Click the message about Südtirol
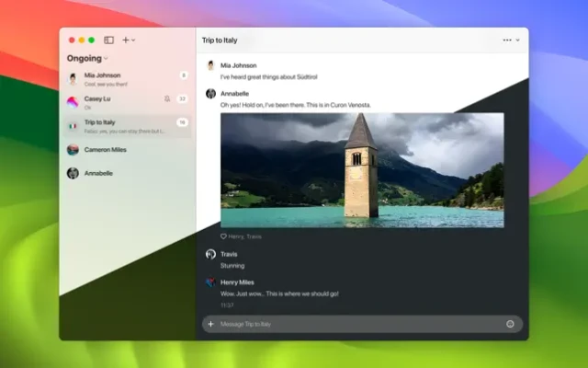 coord(269,77)
